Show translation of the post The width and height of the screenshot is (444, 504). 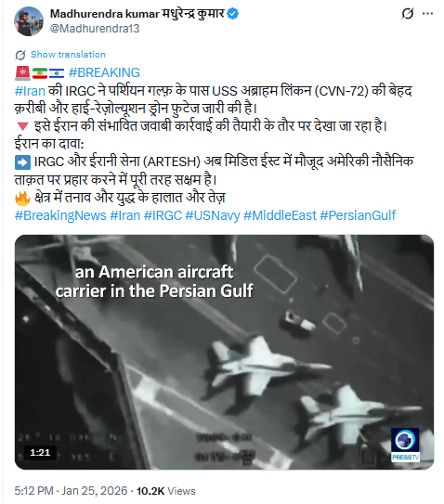(x=68, y=55)
